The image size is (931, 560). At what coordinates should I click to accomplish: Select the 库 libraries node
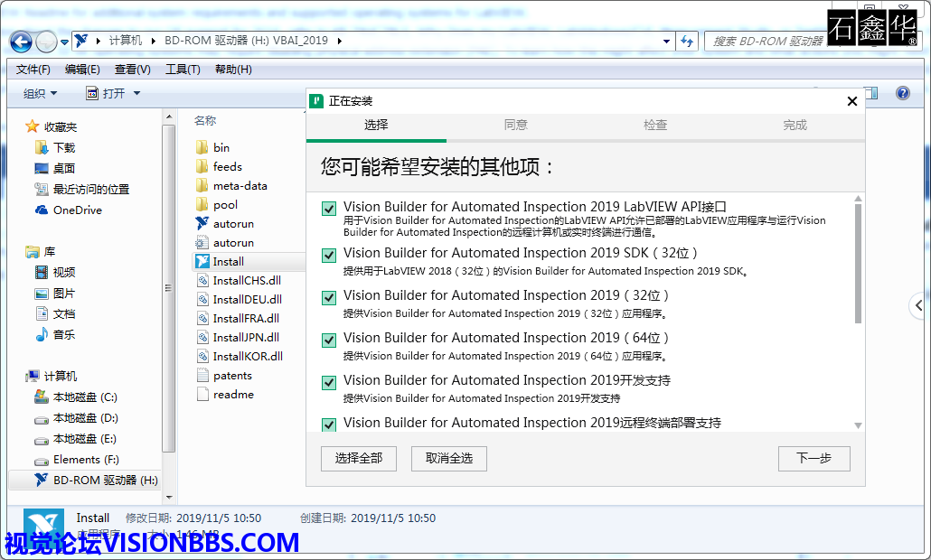(x=41, y=251)
